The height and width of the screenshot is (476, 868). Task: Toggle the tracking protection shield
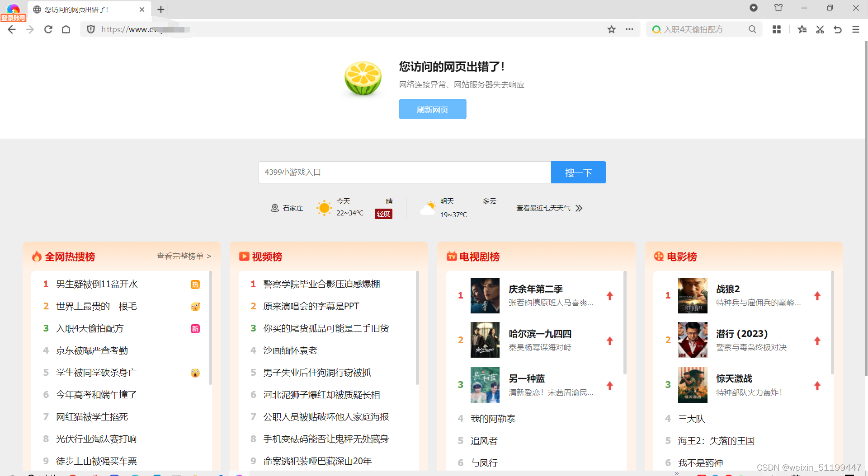[90, 29]
